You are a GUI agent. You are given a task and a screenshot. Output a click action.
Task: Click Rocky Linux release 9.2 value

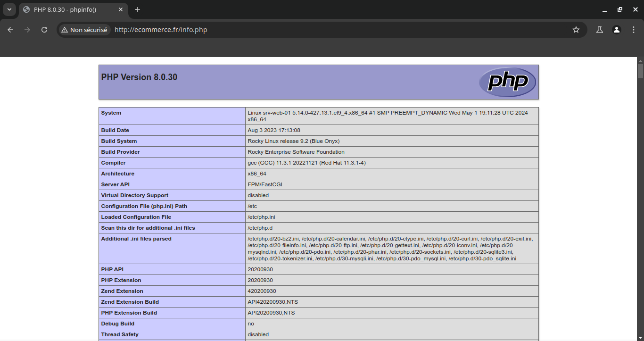[294, 141]
